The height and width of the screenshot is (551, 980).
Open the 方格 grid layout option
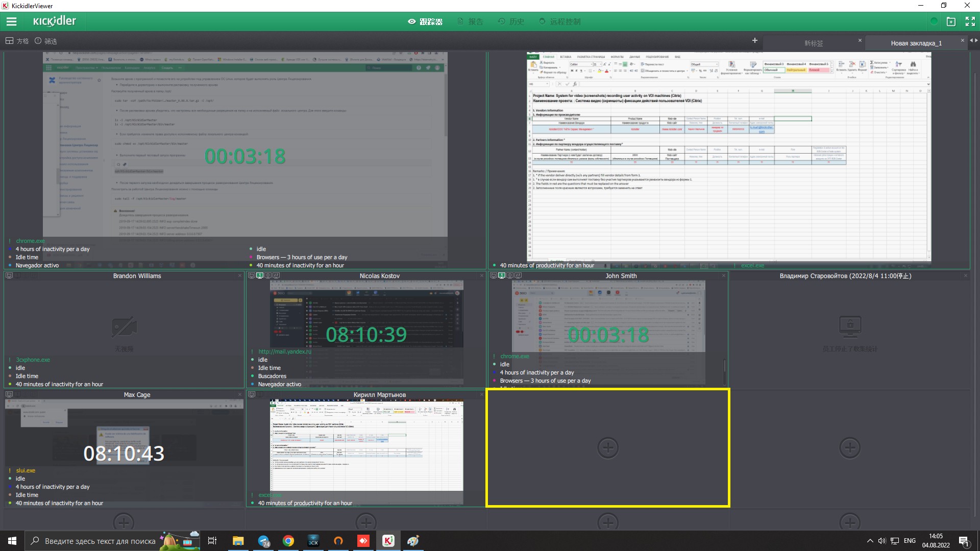click(x=17, y=41)
